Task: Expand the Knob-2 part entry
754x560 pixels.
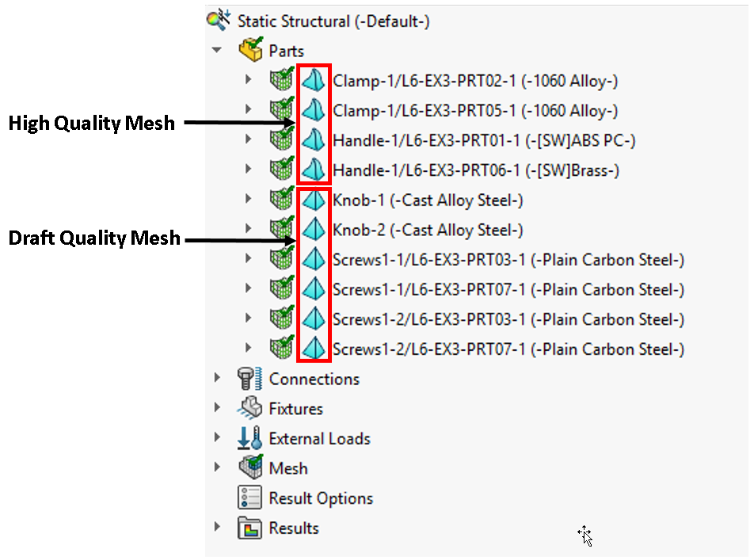Action: [248, 230]
